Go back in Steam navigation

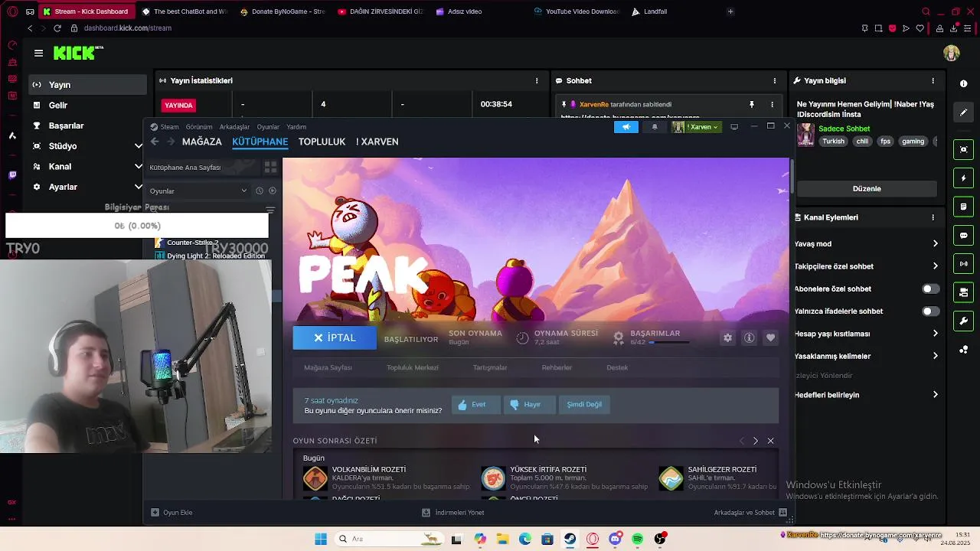click(155, 142)
